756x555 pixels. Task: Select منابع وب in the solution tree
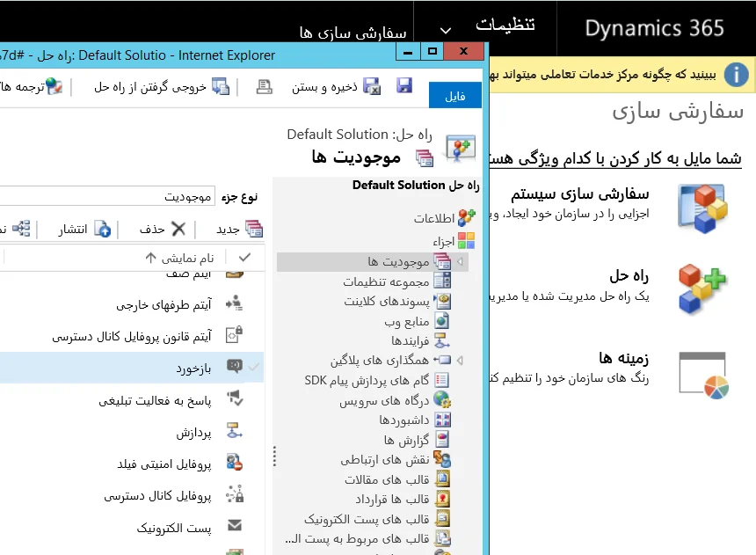pos(406,322)
